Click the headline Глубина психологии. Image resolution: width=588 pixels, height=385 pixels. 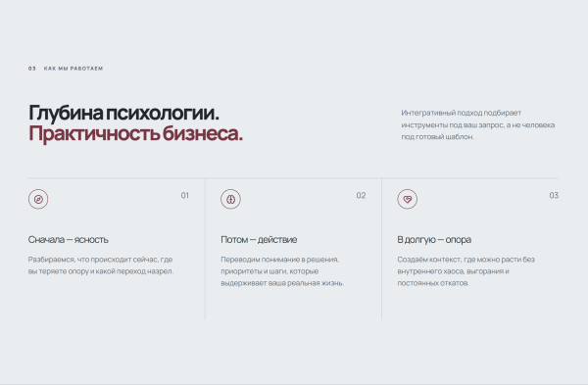pos(124,113)
